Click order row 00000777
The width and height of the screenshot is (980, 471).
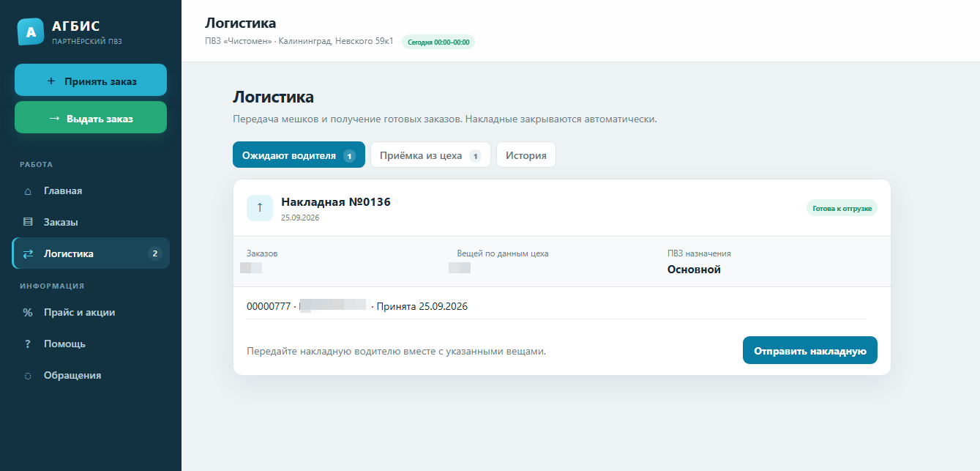click(556, 306)
